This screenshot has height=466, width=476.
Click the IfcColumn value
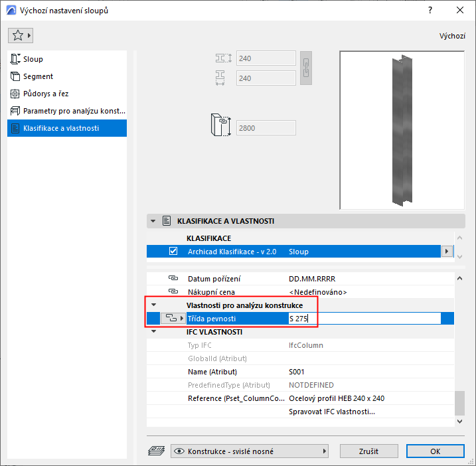click(x=305, y=345)
